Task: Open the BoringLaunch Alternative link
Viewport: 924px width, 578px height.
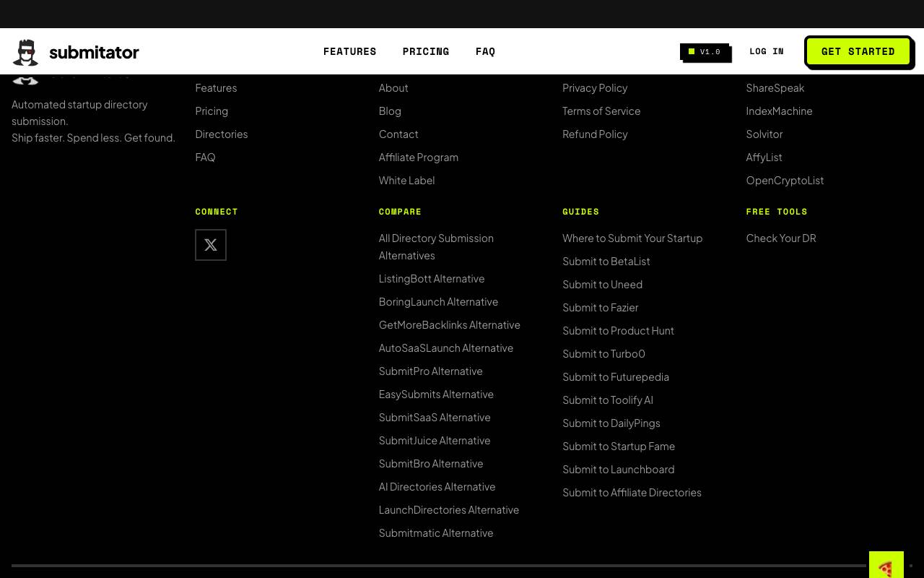Action: [438, 301]
